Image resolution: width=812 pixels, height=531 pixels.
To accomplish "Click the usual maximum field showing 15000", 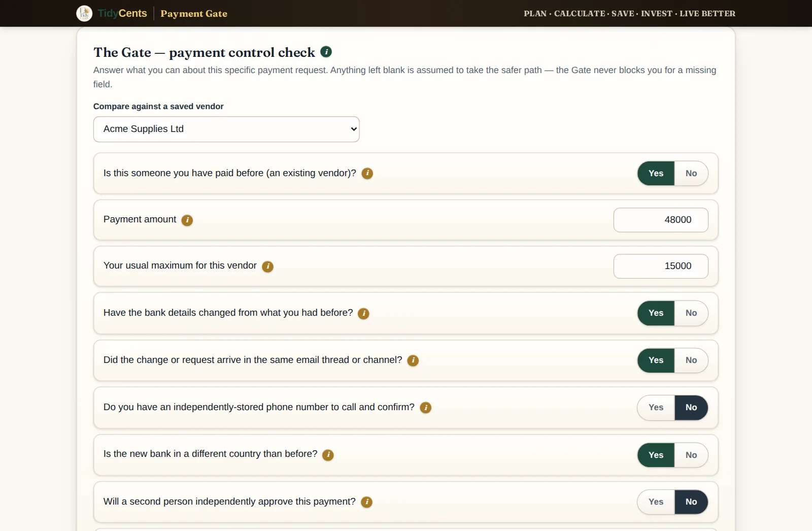I will point(661,266).
